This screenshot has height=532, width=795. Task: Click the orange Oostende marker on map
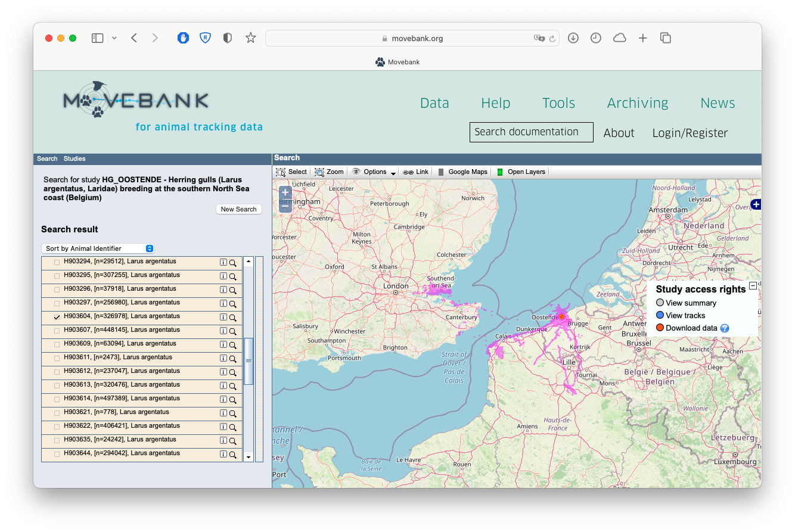point(561,317)
